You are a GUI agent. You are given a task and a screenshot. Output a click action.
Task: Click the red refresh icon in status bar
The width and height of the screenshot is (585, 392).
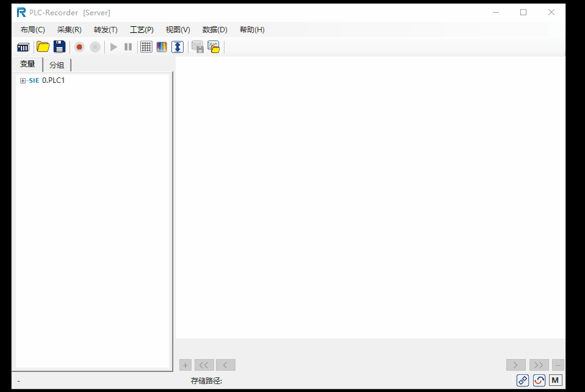pos(539,380)
